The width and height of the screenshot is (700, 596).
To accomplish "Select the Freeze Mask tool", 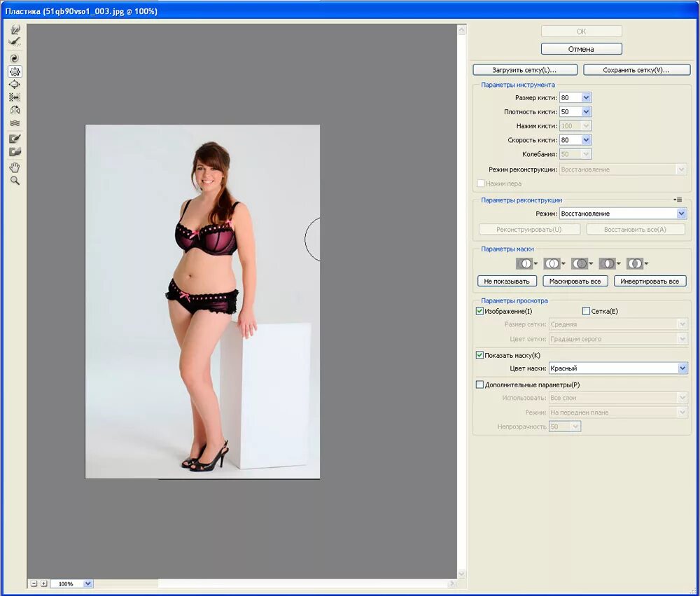I will click(x=15, y=139).
